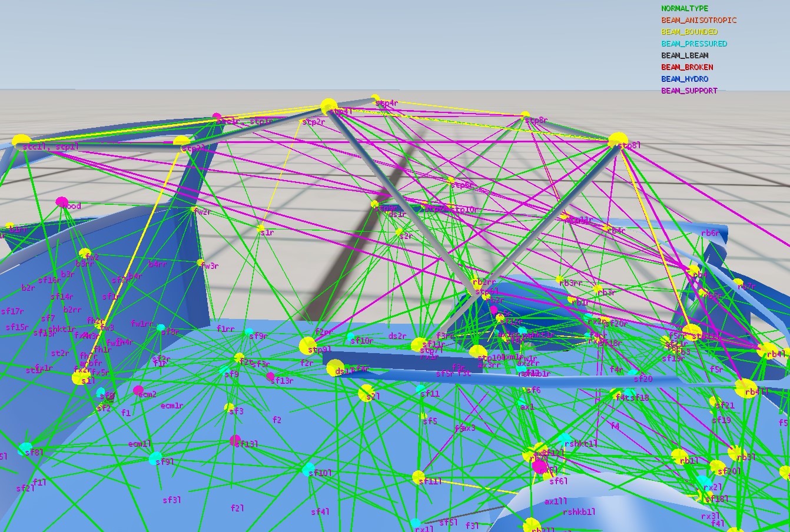Click the BEAM_LBEAM legend entry

point(685,56)
